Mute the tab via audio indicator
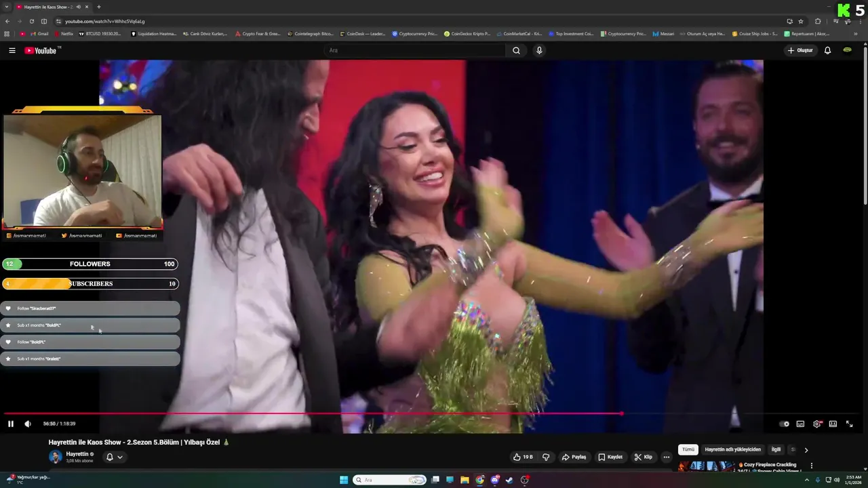Viewport: 868px width, 488px height. click(x=79, y=7)
